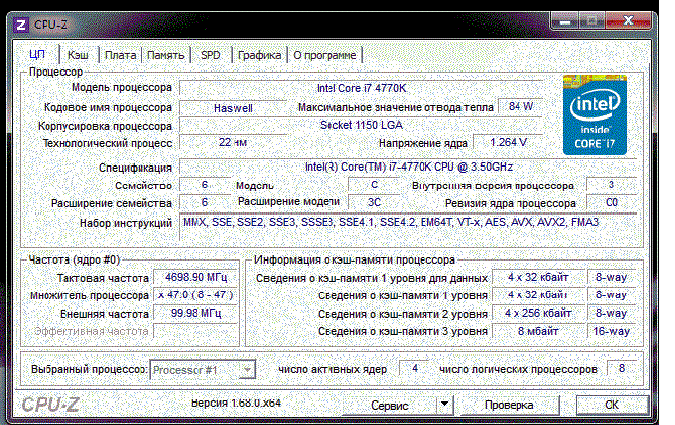Click the 3C extended model value
The width and height of the screenshot is (675, 425).
click(x=374, y=202)
